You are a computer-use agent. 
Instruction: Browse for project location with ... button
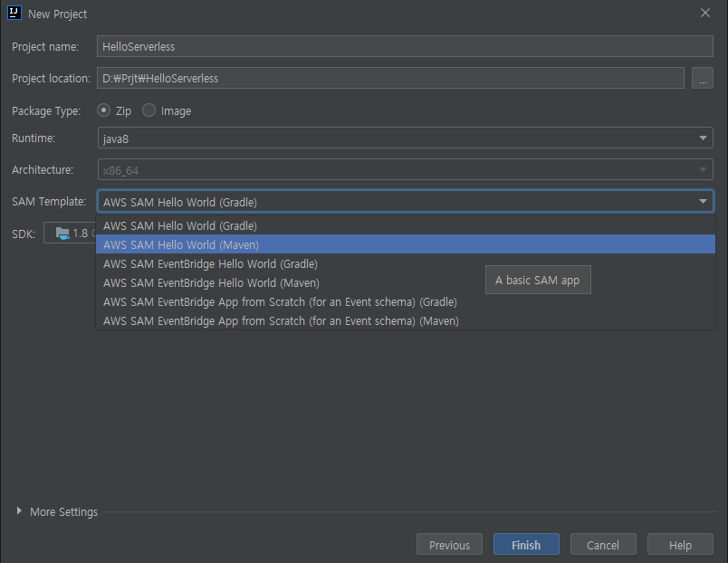pos(703,78)
